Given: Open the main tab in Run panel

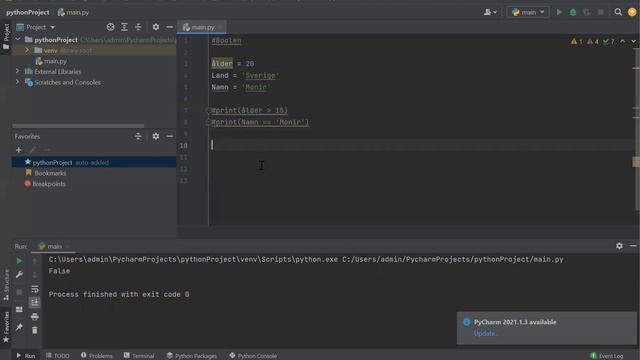Looking at the screenshot, I should [x=53, y=246].
